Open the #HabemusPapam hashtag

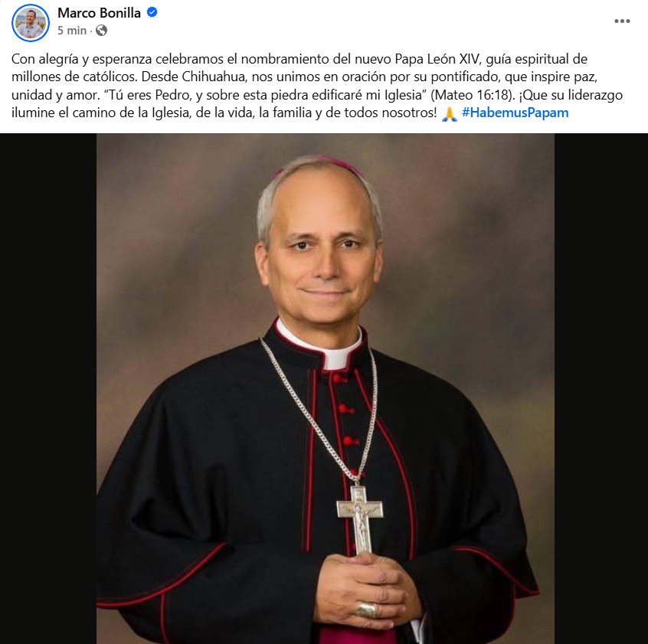click(x=515, y=113)
